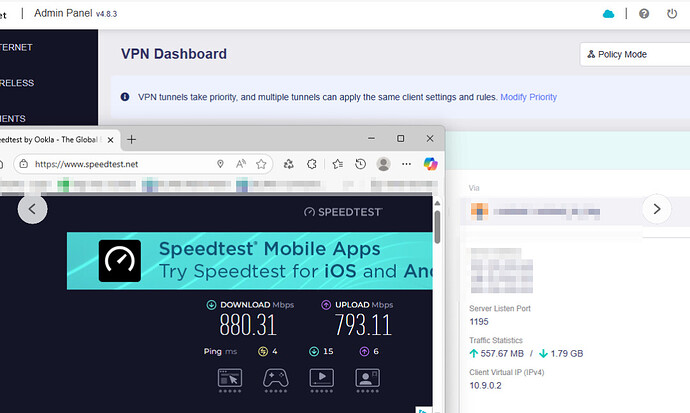The height and width of the screenshot is (413, 690).
Task: Click the web browsing rating icon
Action: tap(230, 378)
